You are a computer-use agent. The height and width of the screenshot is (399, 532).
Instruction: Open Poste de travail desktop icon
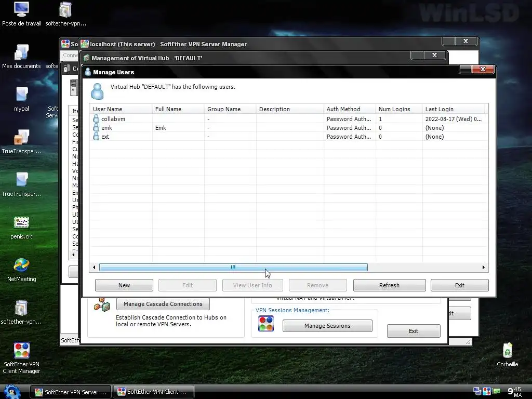[x=21, y=14]
